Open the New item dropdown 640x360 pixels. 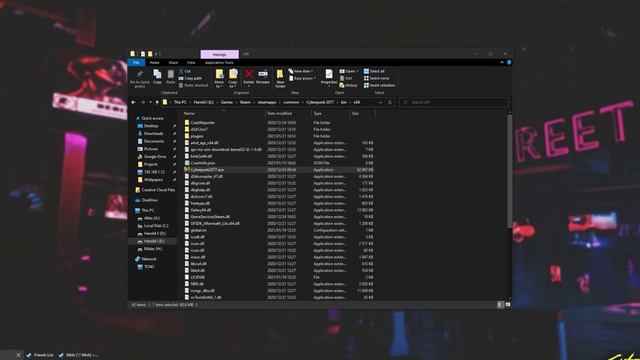pos(301,71)
